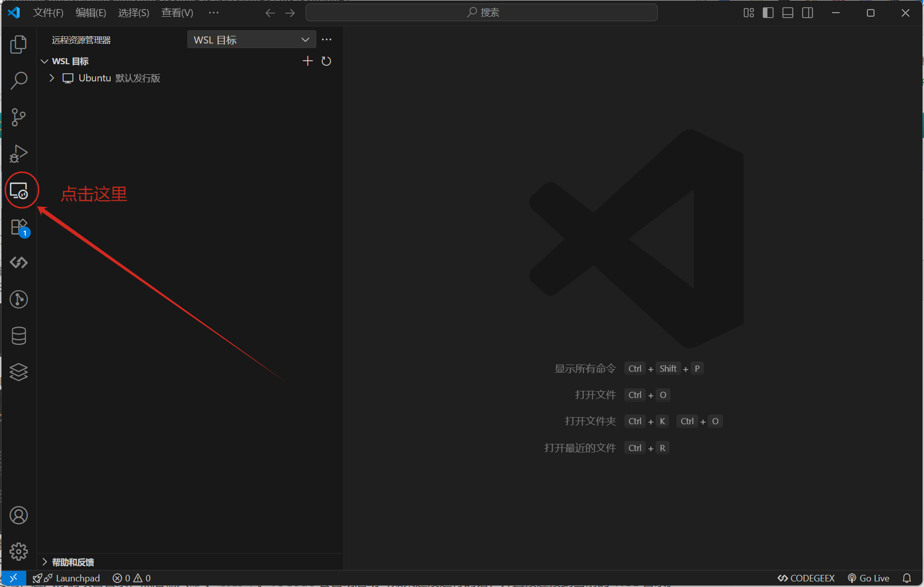Image resolution: width=924 pixels, height=587 pixels.
Task: Add new WSL target with plus icon
Action: tap(308, 61)
